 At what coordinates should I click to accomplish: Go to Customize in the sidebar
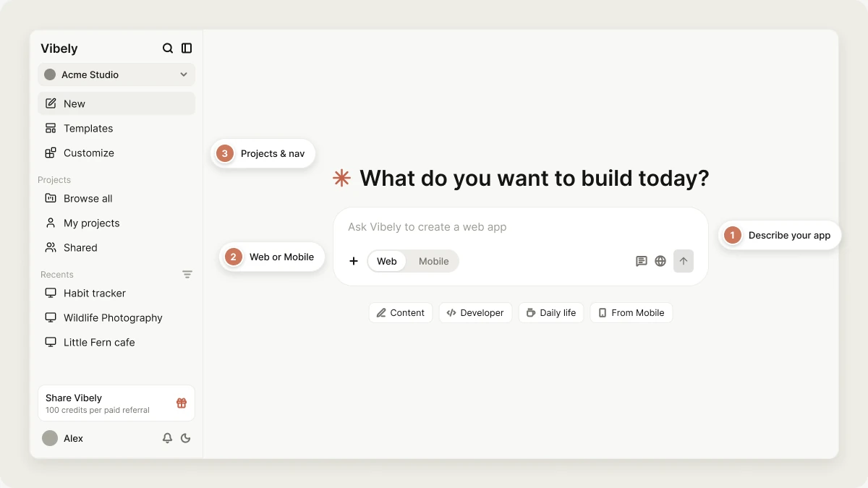pos(116,153)
